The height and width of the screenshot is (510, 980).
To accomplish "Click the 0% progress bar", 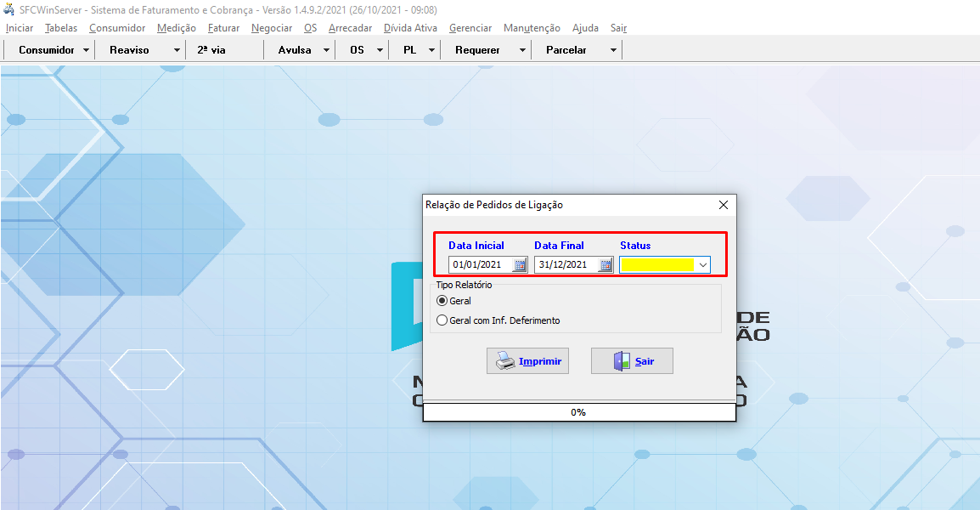I will (578, 412).
